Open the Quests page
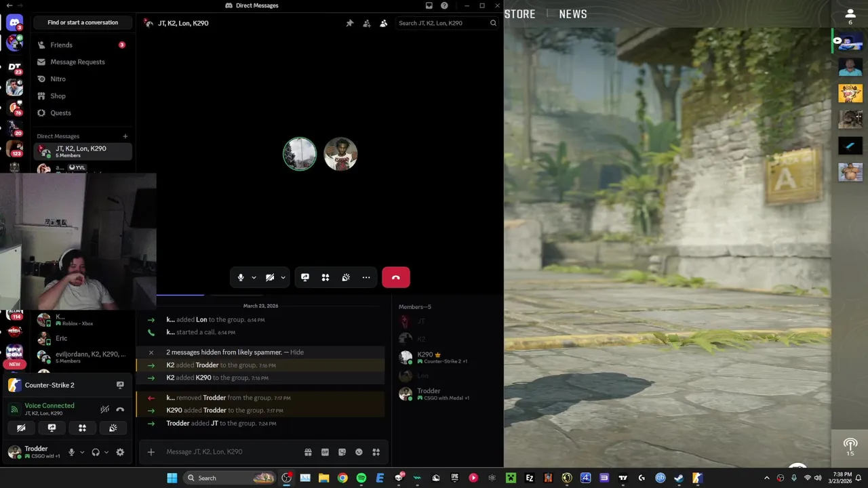Image resolution: width=868 pixels, height=488 pixels. 83,113
